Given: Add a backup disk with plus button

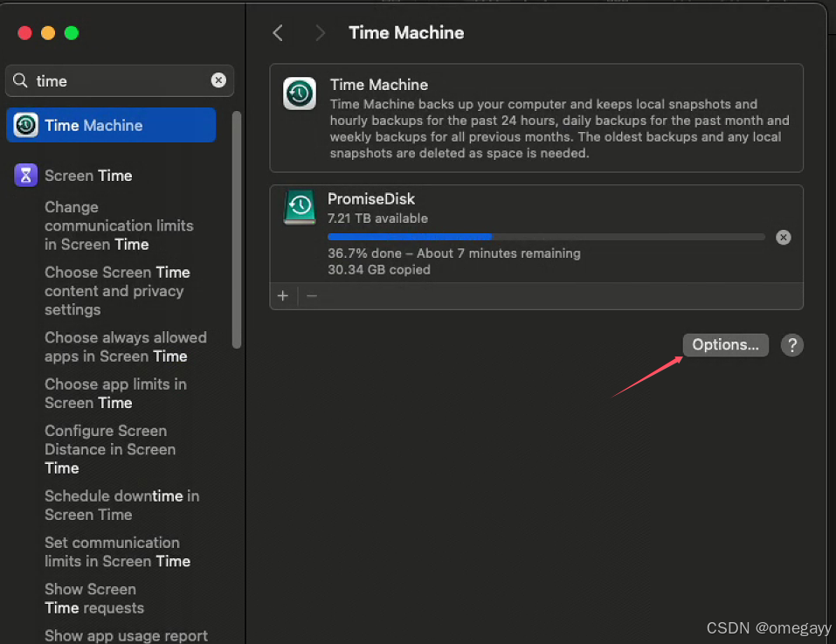Looking at the screenshot, I should [283, 296].
